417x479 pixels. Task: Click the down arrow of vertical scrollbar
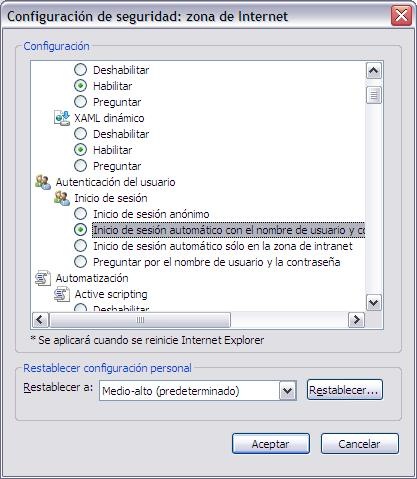point(374,303)
